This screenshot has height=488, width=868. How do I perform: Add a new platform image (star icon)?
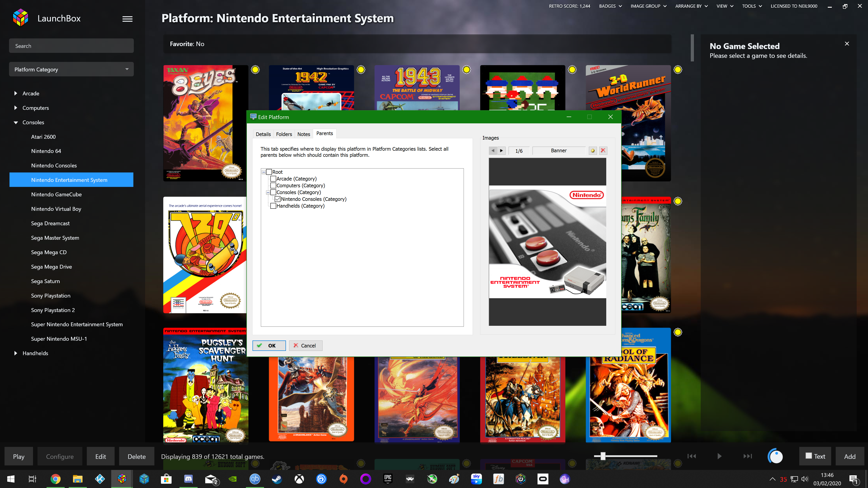[x=593, y=150]
